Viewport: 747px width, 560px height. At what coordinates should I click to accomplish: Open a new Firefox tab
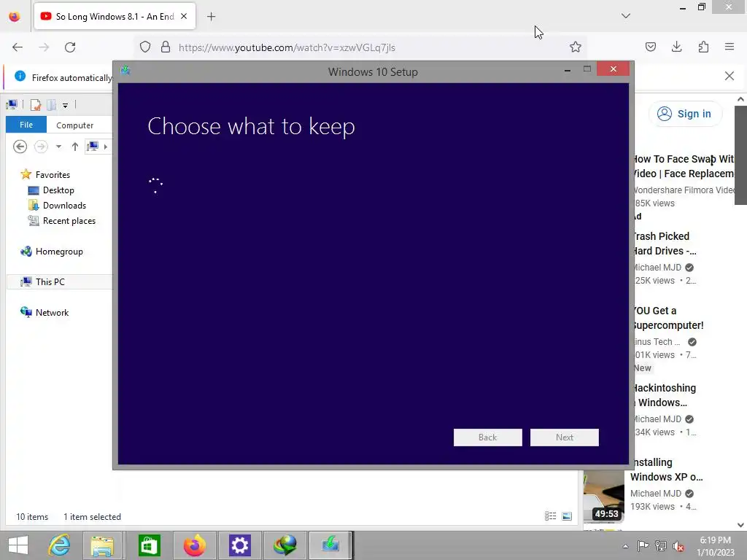point(211,17)
